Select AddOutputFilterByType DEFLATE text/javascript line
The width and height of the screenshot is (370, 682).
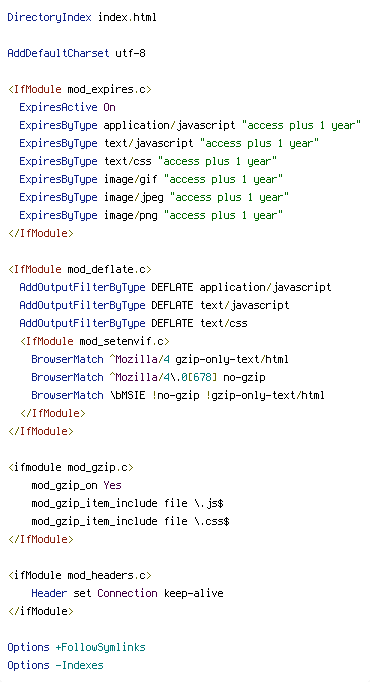click(154, 305)
